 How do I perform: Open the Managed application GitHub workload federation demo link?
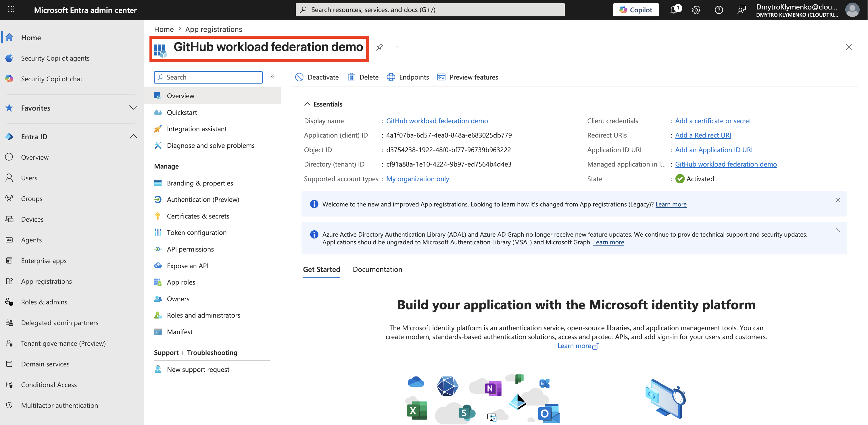[x=726, y=164]
